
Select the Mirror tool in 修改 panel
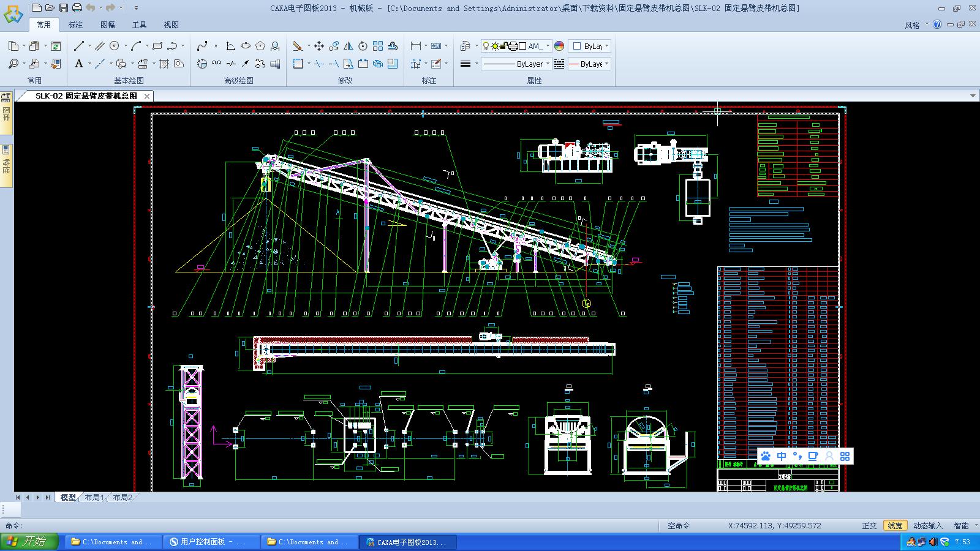click(349, 46)
